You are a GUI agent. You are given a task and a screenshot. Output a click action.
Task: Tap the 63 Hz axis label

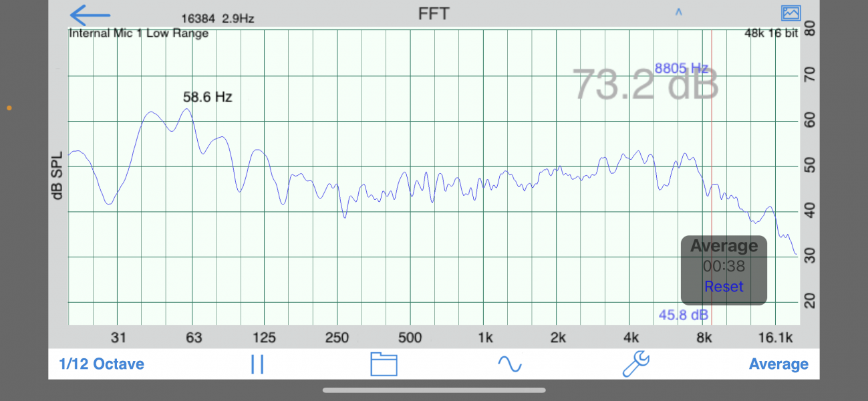[194, 338]
